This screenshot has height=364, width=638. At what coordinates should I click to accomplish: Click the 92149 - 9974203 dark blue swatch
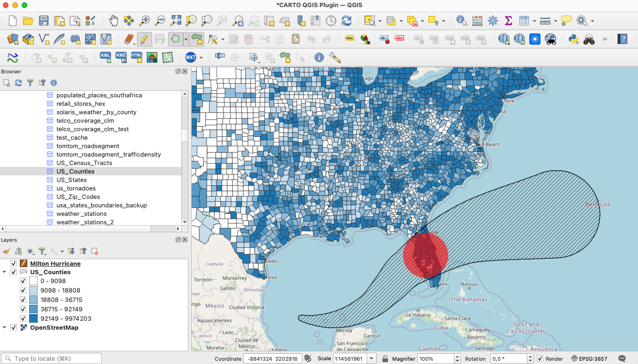point(33,318)
